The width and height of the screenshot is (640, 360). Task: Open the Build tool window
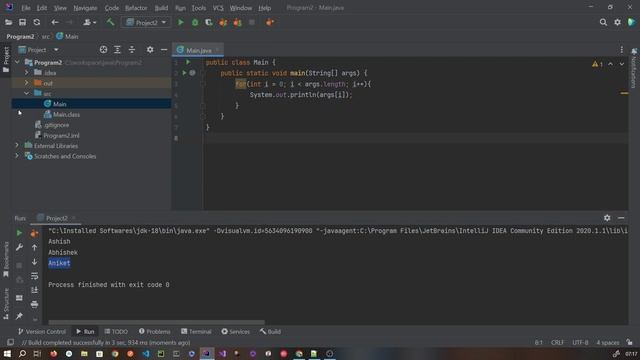(270, 331)
